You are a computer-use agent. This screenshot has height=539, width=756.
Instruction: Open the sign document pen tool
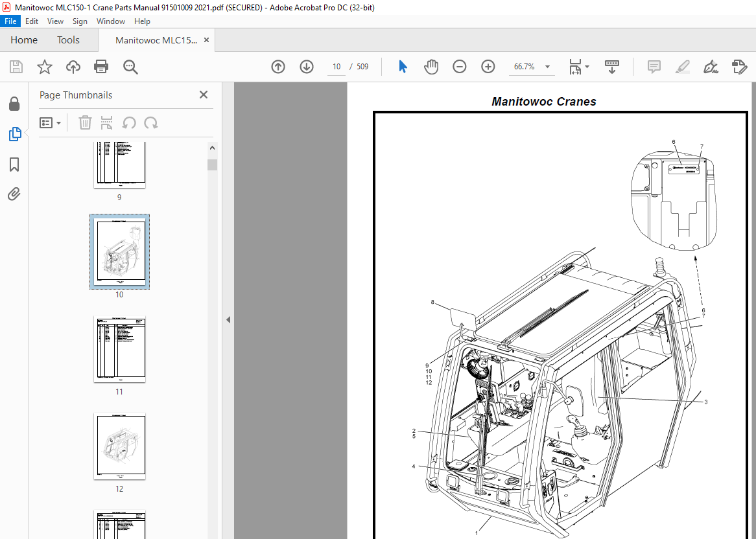pyautogui.click(x=711, y=67)
